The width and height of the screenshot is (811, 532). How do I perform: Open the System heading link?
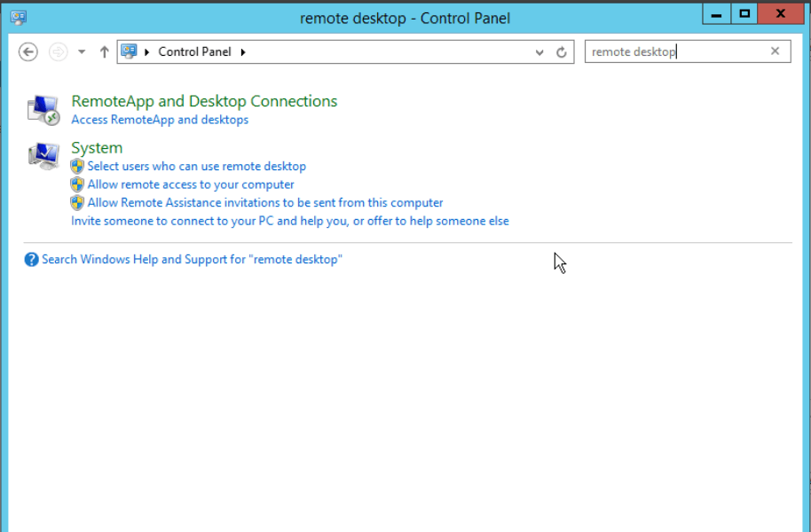click(x=97, y=148)
